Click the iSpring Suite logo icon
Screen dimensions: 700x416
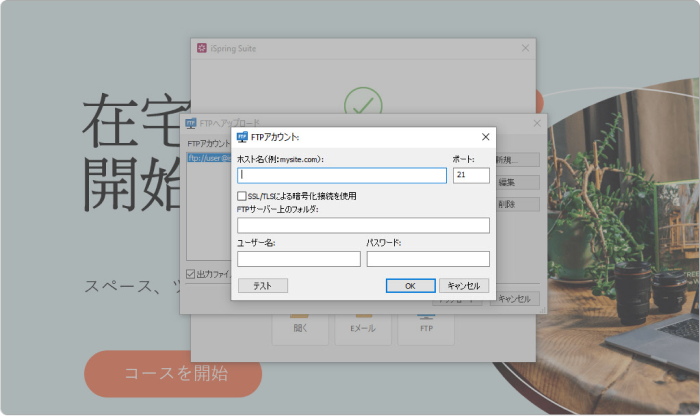[202, 48]
